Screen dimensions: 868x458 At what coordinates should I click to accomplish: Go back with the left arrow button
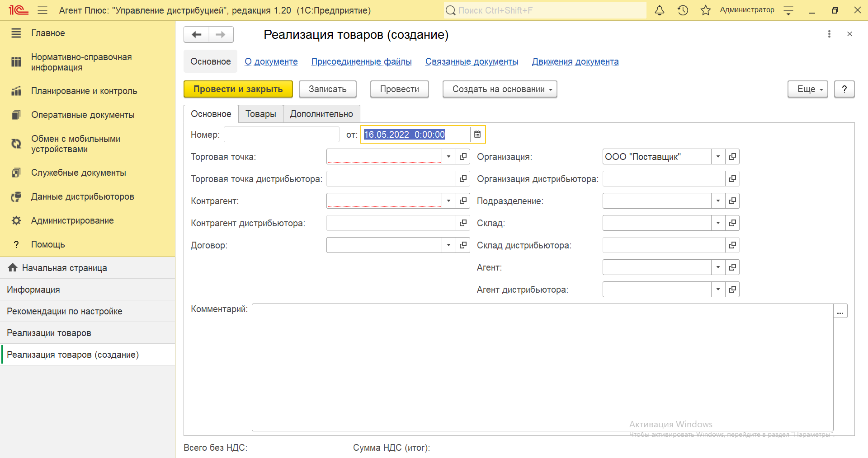point(196,34)
